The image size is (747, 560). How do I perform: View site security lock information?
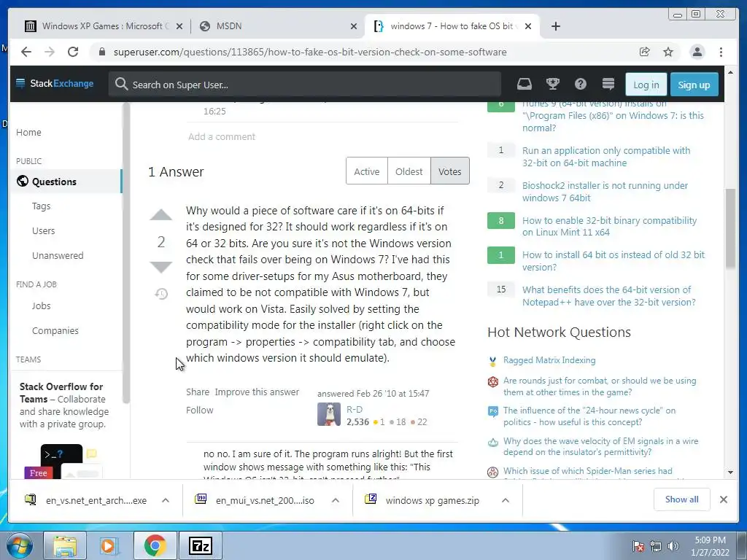101,52
